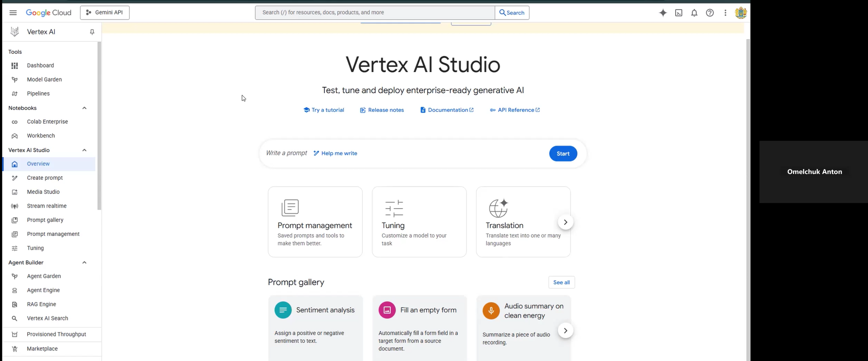Open the user account avatar
This screenshot has height=361, width=868.
pos(741,13)
